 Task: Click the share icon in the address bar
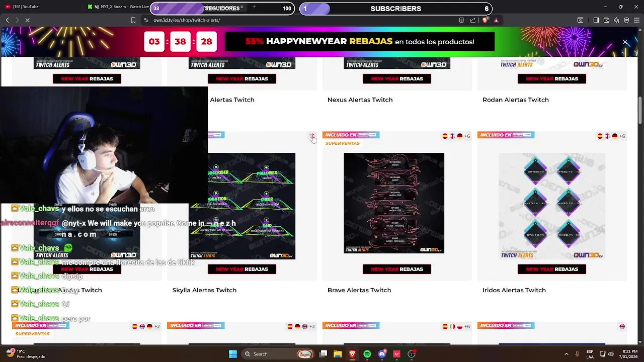point(473,20)
